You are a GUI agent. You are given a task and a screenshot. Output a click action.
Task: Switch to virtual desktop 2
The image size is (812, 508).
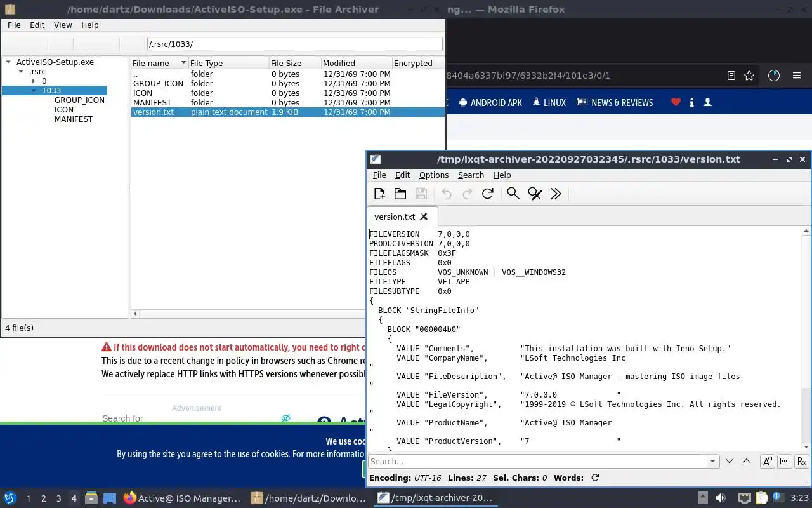pyautogui.click(x=43, y=498)
